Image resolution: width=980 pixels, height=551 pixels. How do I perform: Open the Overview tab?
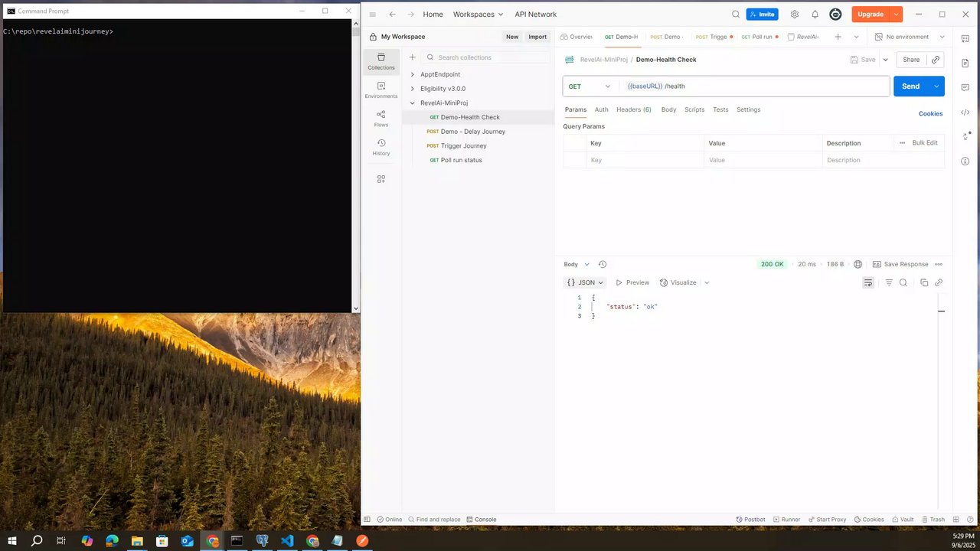pyautogui.click(x=577, y=37)
